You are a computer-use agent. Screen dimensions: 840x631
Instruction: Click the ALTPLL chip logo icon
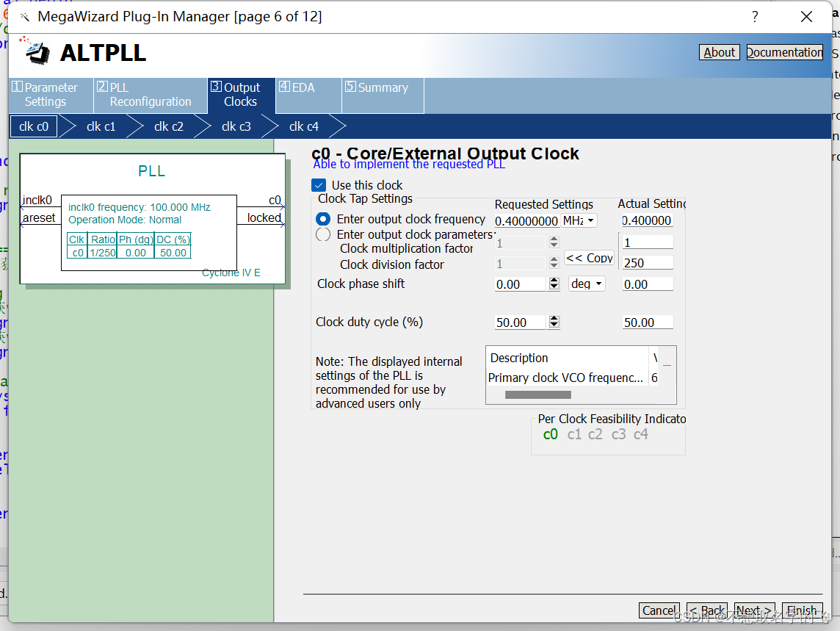(x=35, y=52)
